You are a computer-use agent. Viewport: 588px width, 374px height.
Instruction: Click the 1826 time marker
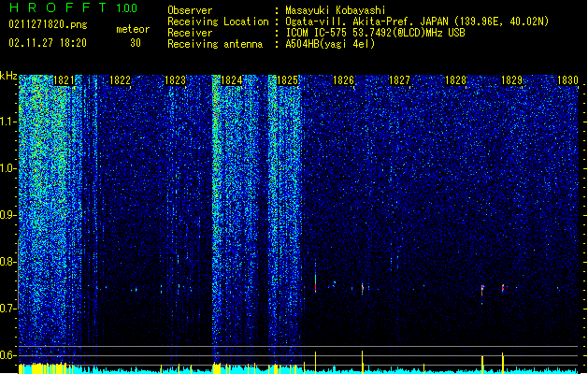coord(343,80)
